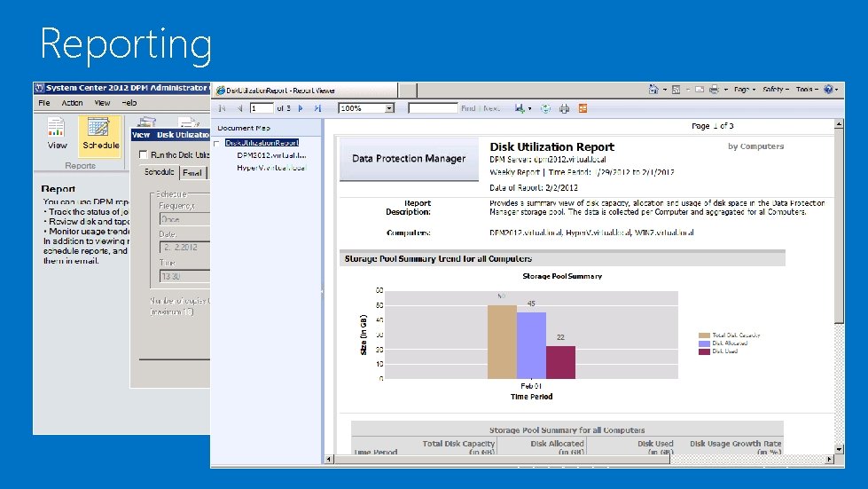Go to previous page of report

[239, 108]
